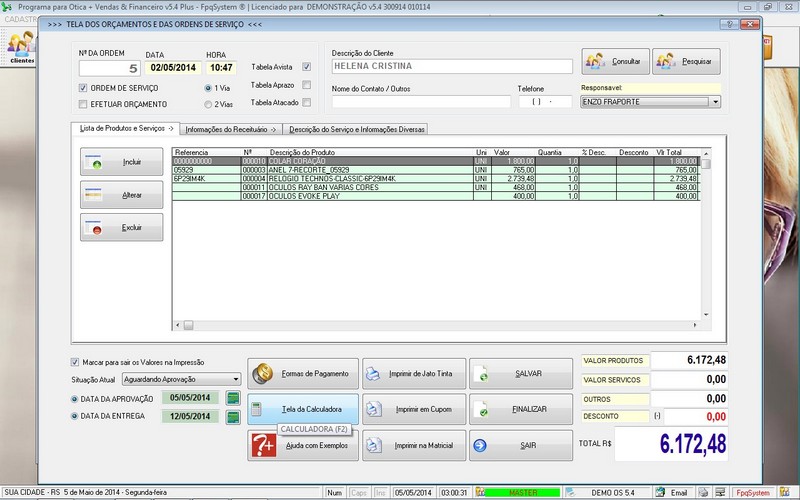Click Ajuda com Exemplos help icon
Image resolution: width=800 pixels, height=500 pixels.
263,446
